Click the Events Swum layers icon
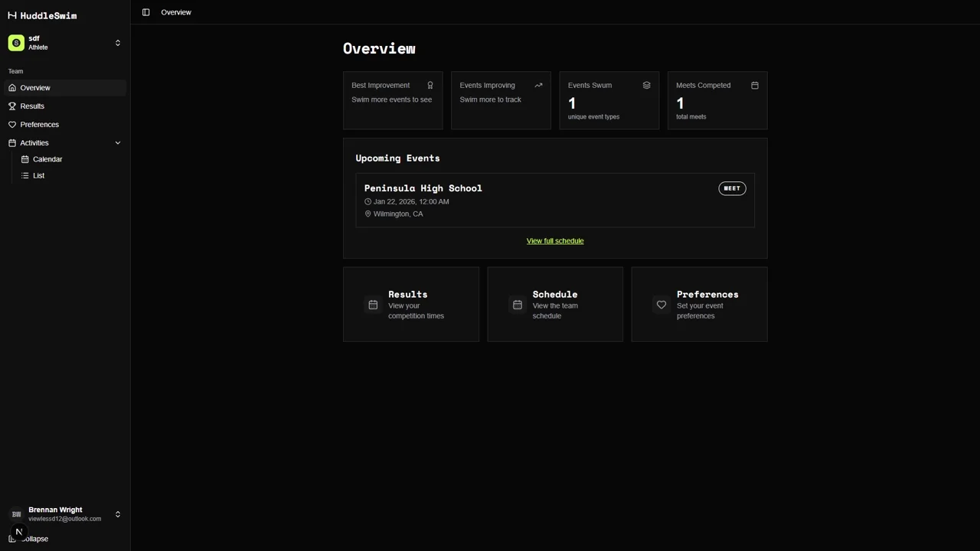 point(646,85)
